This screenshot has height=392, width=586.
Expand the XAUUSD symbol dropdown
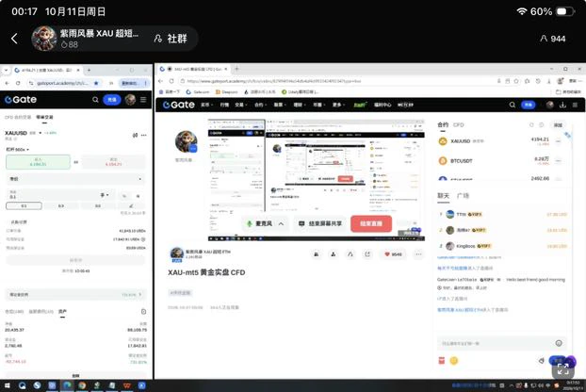[40, 133]
